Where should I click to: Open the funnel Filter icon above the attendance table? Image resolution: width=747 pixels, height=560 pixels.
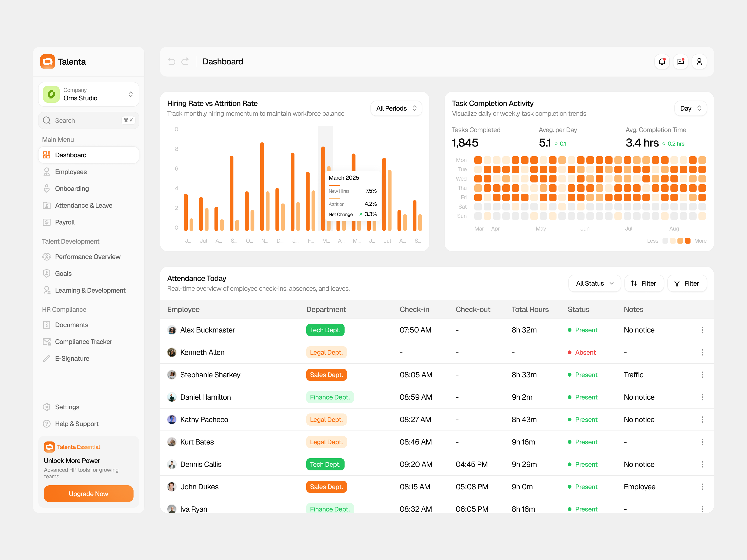677,283
